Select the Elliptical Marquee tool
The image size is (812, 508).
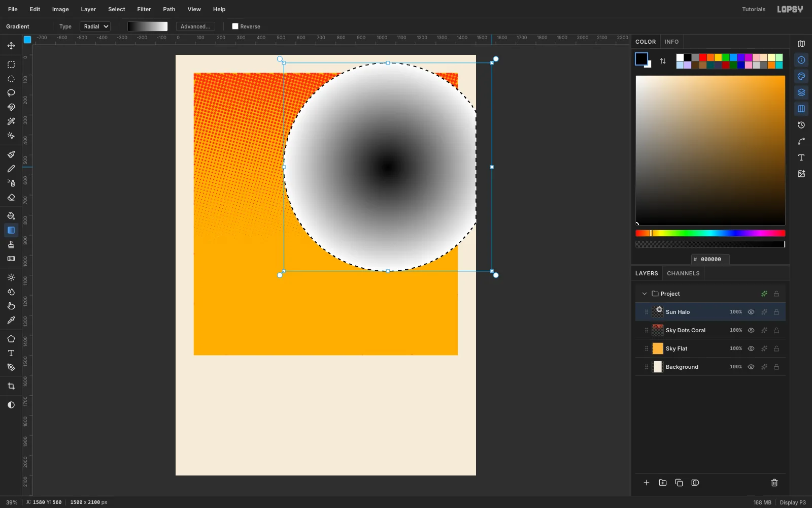click(x=11, y=79)
